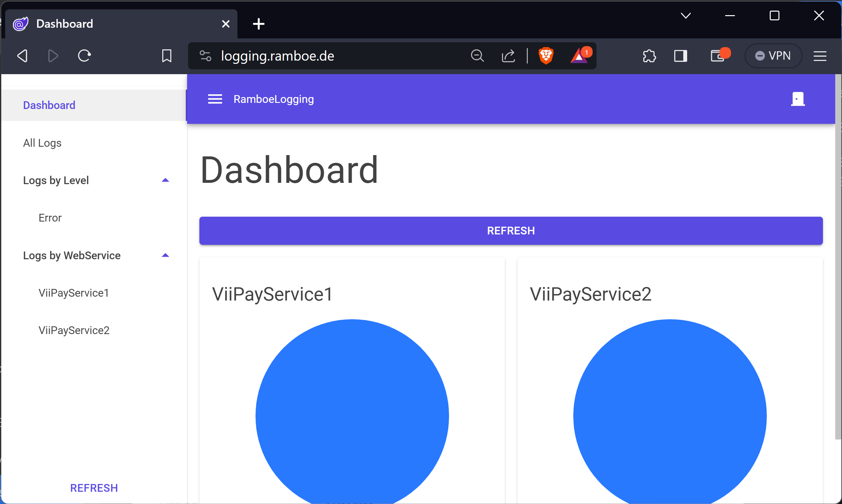Click the ViiPayService1 card heading

272,294
